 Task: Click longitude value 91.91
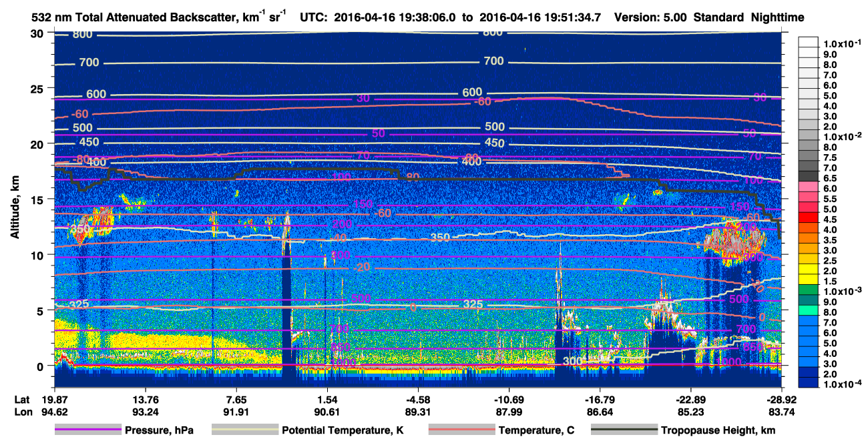click(x=237, y=412)
